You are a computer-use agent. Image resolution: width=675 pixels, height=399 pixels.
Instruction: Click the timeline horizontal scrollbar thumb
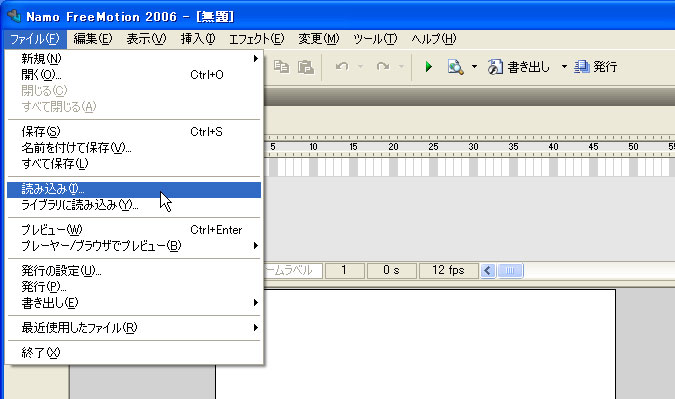click(x=510, y=271)
